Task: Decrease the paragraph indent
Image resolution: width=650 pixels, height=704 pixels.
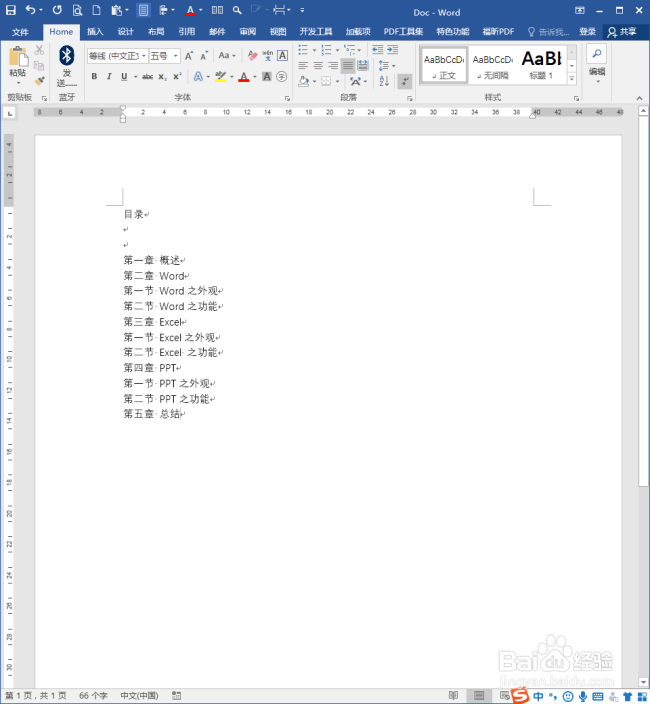Action: (378, 49)
